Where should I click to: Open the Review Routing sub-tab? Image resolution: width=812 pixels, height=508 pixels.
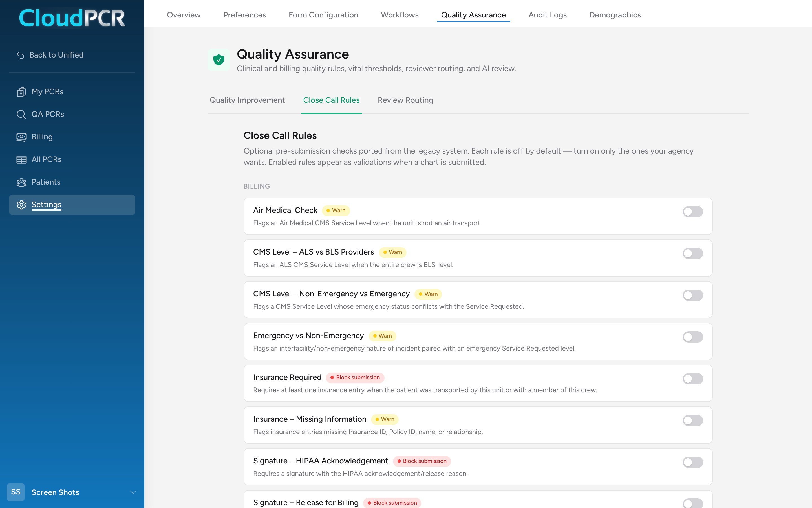pos(405,100)
